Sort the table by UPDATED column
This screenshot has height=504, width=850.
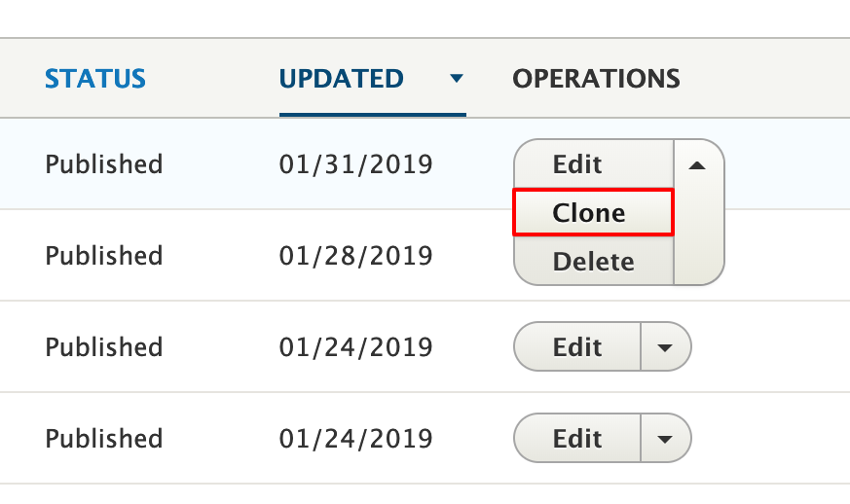click(341, 79)
